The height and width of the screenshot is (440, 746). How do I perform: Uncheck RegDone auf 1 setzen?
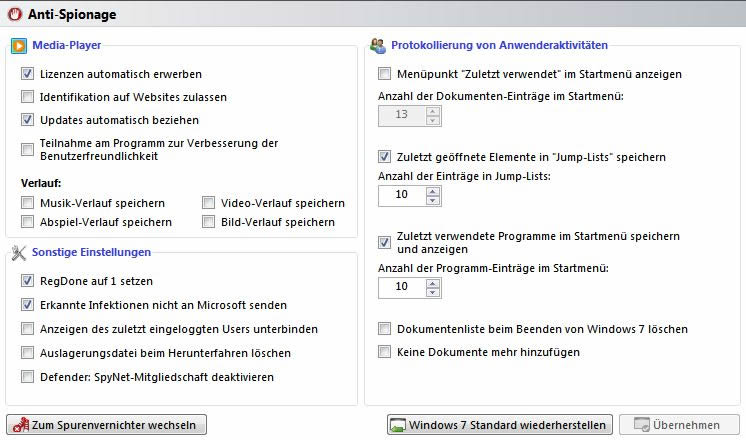tap(28, 281)
